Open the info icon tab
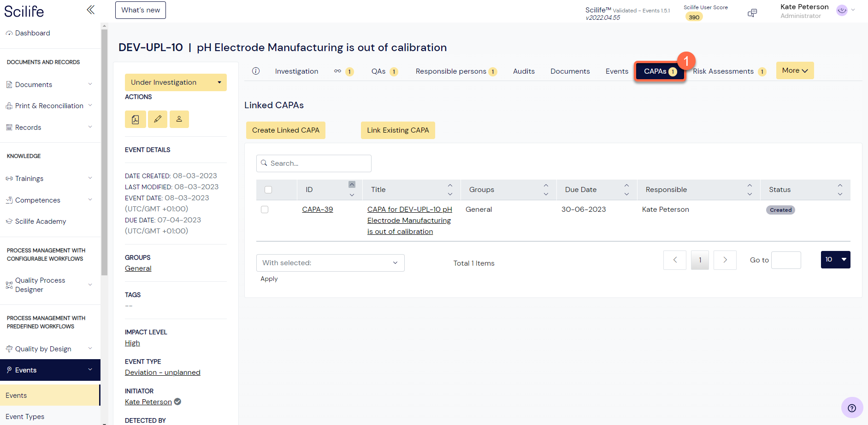 pyautogui.click(x=256, y=71)
